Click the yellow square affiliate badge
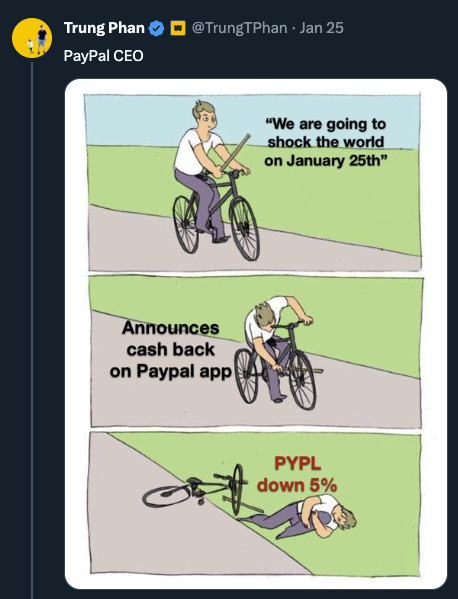Viewport: 458px width, 599px height. (x=178, y=28)
